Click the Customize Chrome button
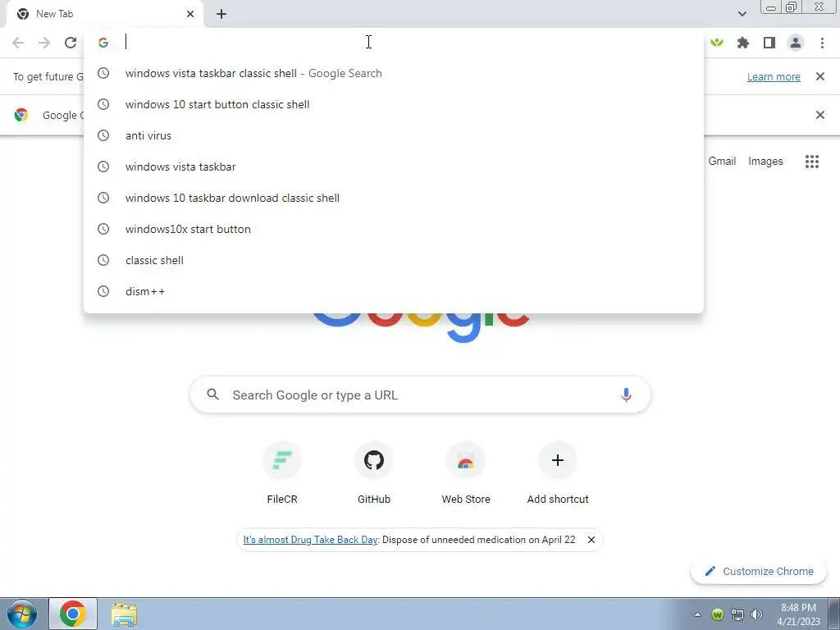Image resolution: width=840 pixels, height=630 pixels. coord(759,571)
